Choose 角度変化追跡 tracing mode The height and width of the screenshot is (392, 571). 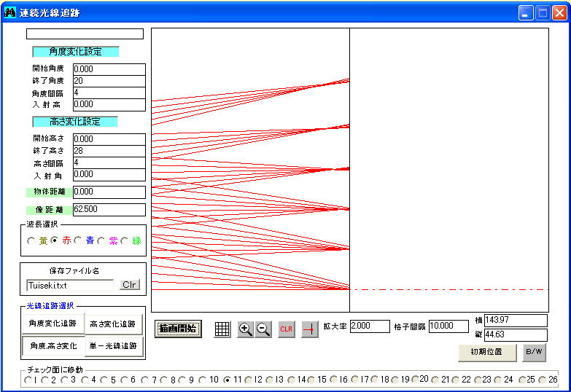click(53, 323)
